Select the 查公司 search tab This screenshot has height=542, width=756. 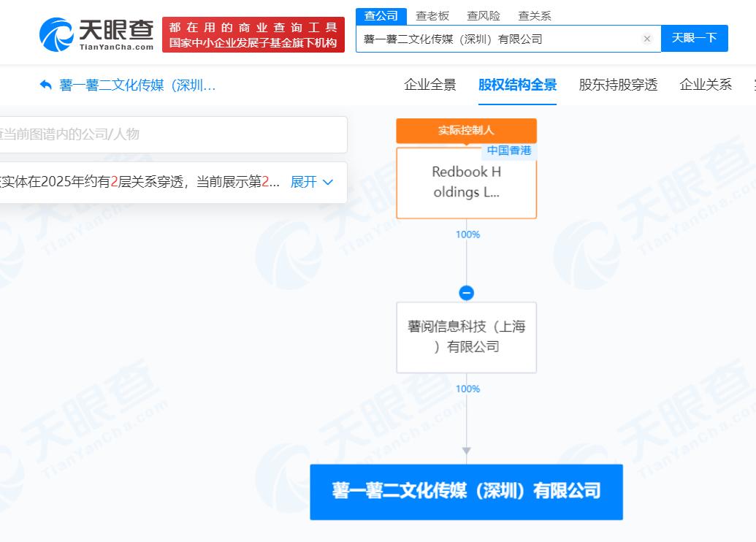381,15
